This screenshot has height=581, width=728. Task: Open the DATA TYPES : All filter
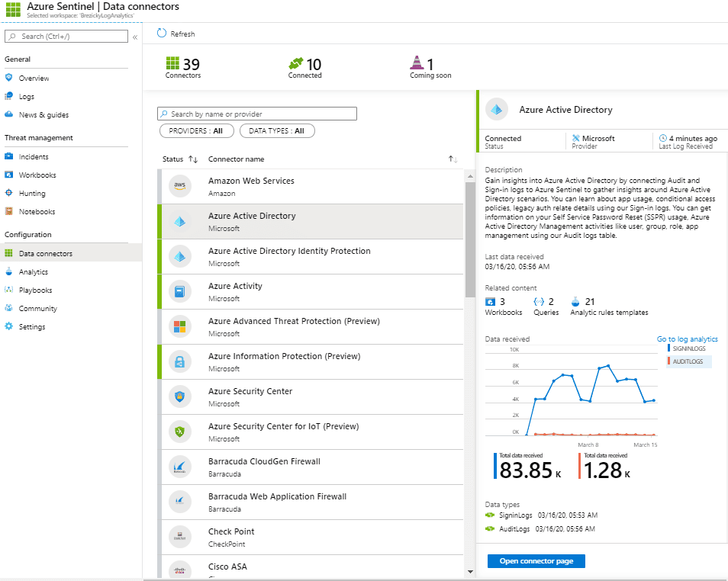click(277, 131)
